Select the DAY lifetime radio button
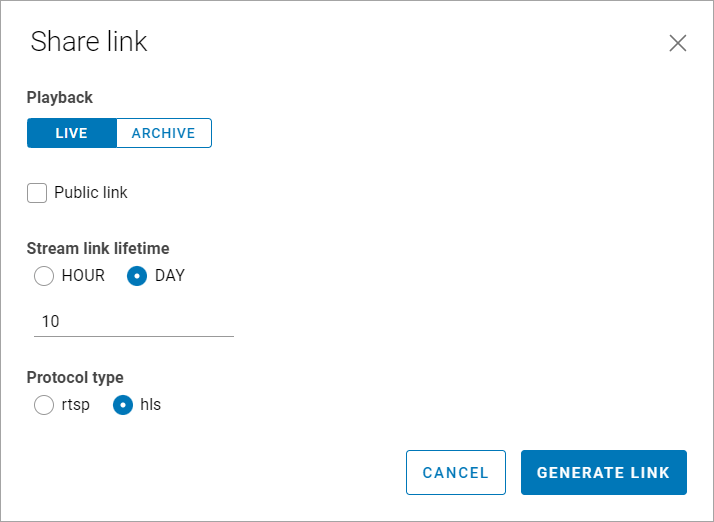714x522 pixels. point(137,276)
